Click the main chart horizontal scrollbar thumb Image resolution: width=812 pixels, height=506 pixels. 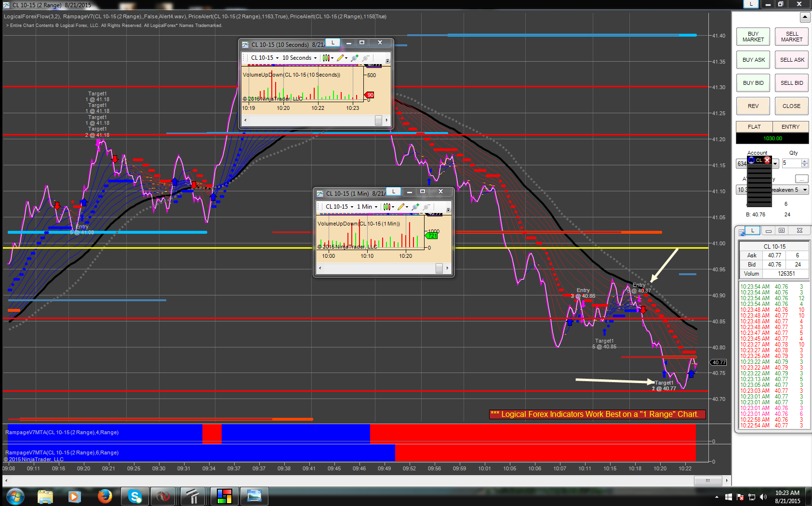point(707,480)
